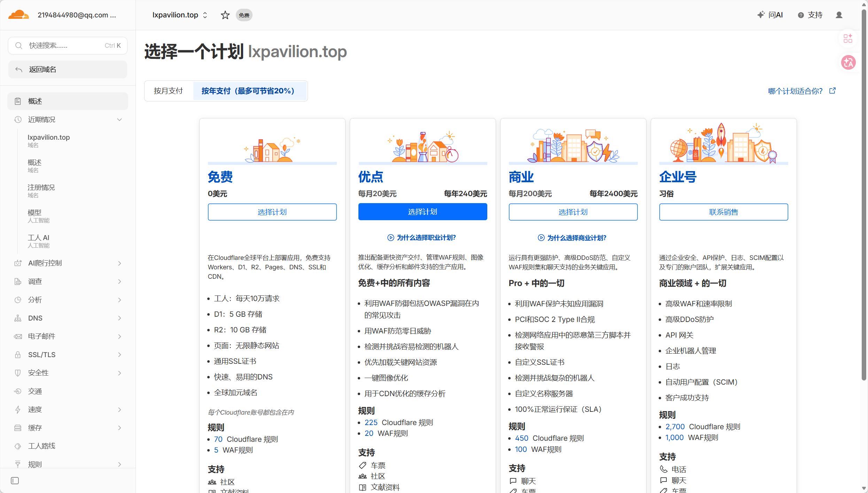Click the 近期情况 clock icon

coord(18,120)
